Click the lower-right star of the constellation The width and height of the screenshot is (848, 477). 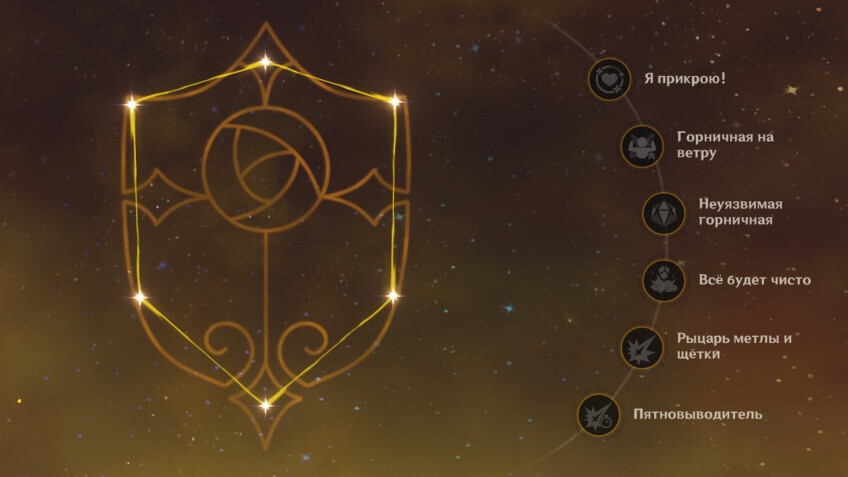(393, 295)
